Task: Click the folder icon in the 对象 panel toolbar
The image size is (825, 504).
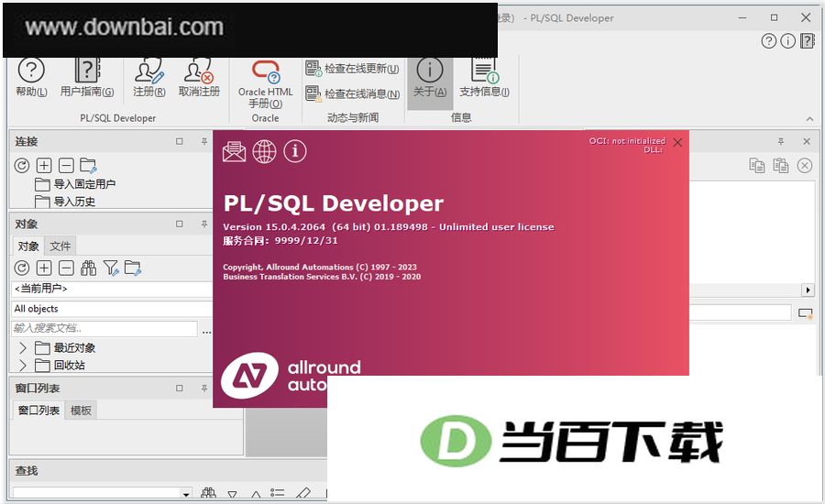Action: click(133, 268)
